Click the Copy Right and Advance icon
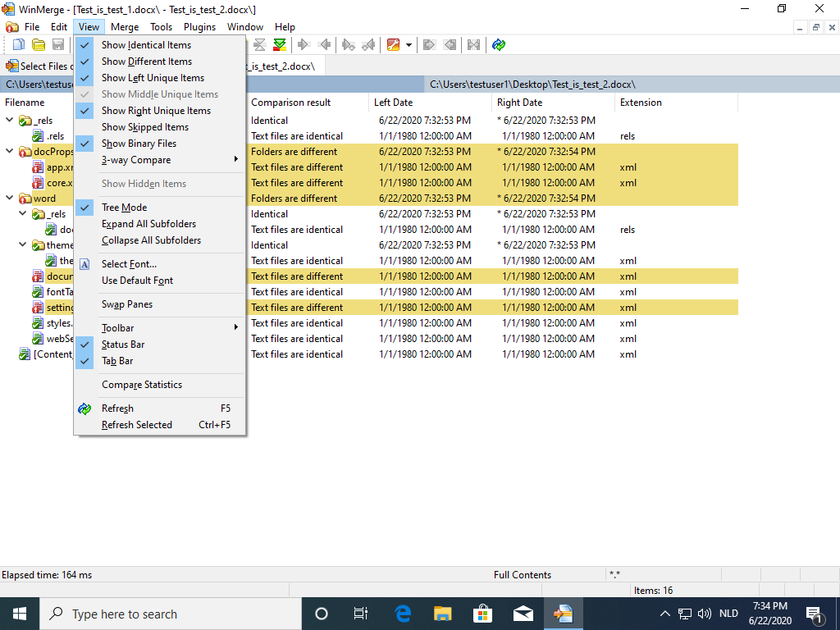Image resolution: width=840 pixels, height=630 pixels. pos(348,45)
